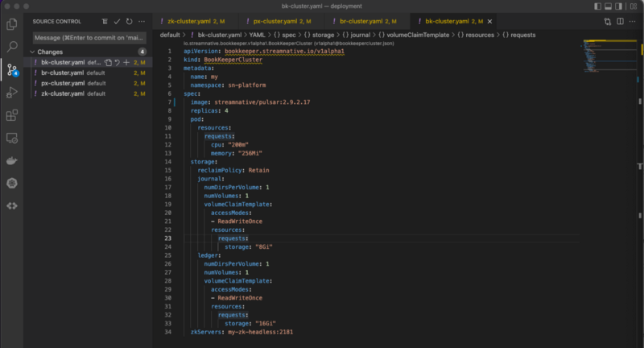Open the Docker view in activity bar
Viewport: 644px width, 348px height.
click(x=12, y=160)
